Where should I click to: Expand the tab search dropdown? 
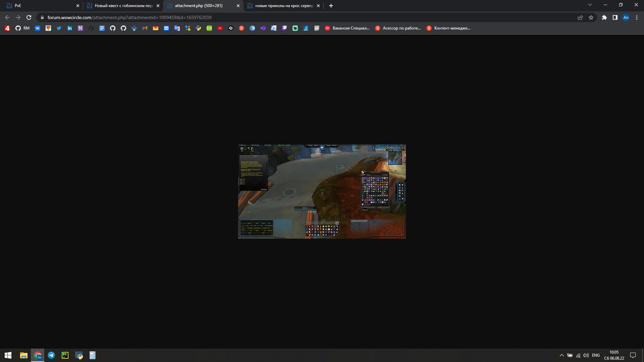click(590, 5)
